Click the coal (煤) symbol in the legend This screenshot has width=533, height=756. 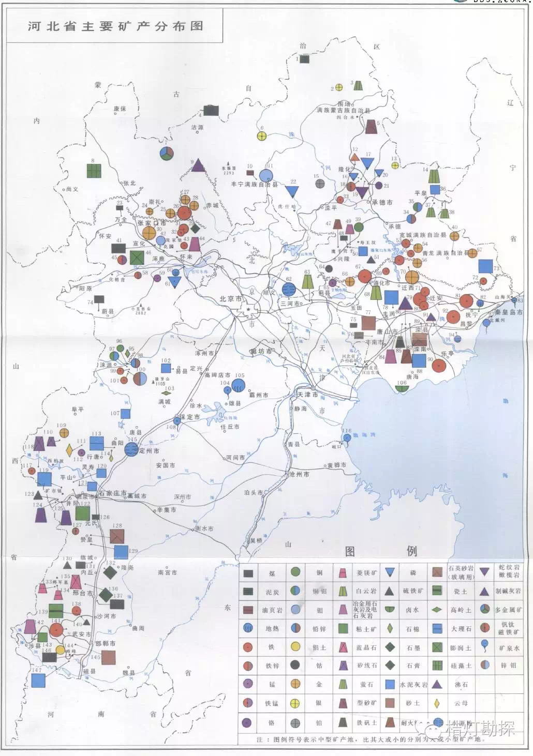pyautogui.click(x=248, y=573)
